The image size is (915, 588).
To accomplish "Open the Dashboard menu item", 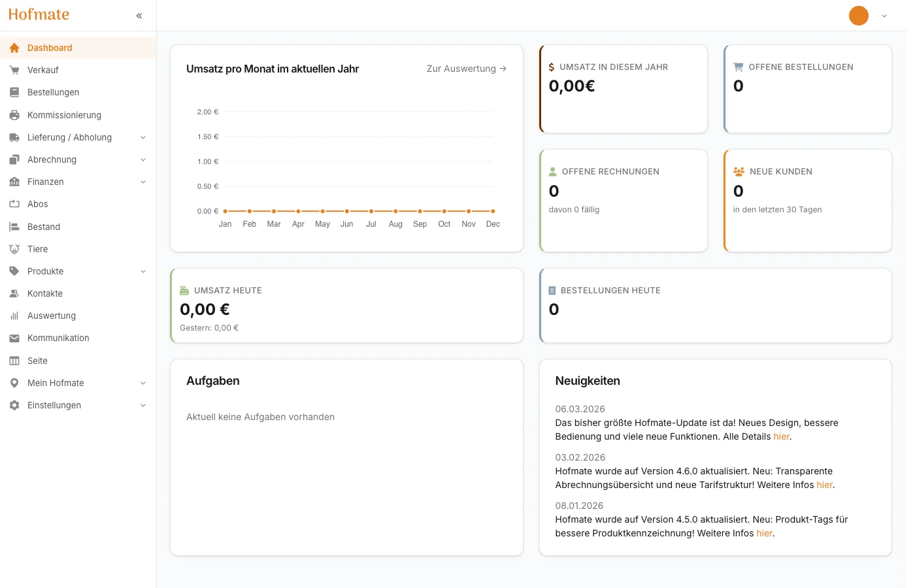I will pyautogui.click(x=50, y=48).
